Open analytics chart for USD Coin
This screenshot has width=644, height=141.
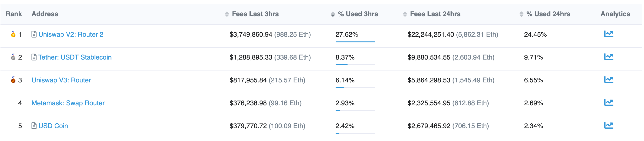608,126
